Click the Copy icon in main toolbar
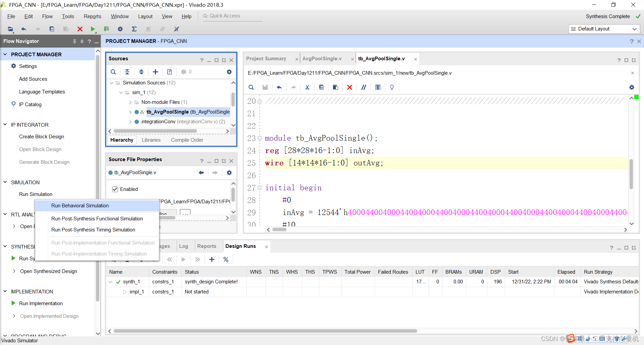 pos(52,29)
